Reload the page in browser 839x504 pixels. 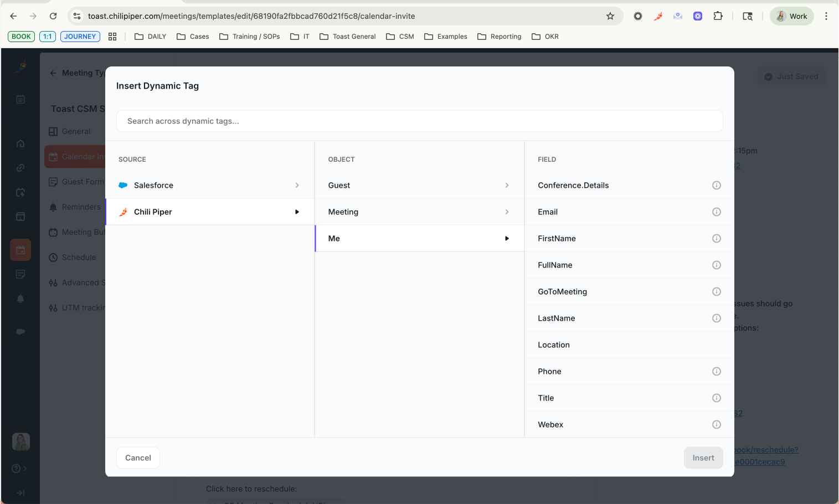pos(53,16)
